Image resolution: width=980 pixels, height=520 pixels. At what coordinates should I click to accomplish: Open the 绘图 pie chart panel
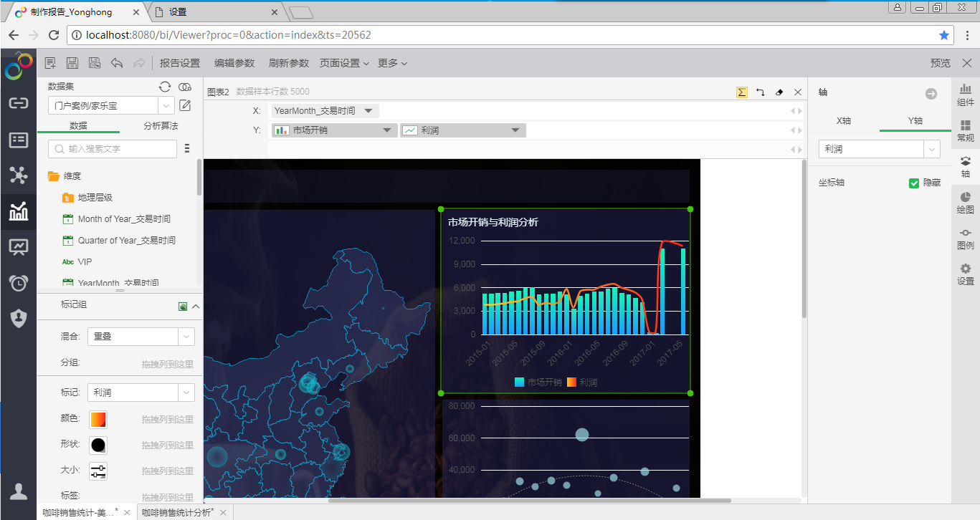click(965, 202)
